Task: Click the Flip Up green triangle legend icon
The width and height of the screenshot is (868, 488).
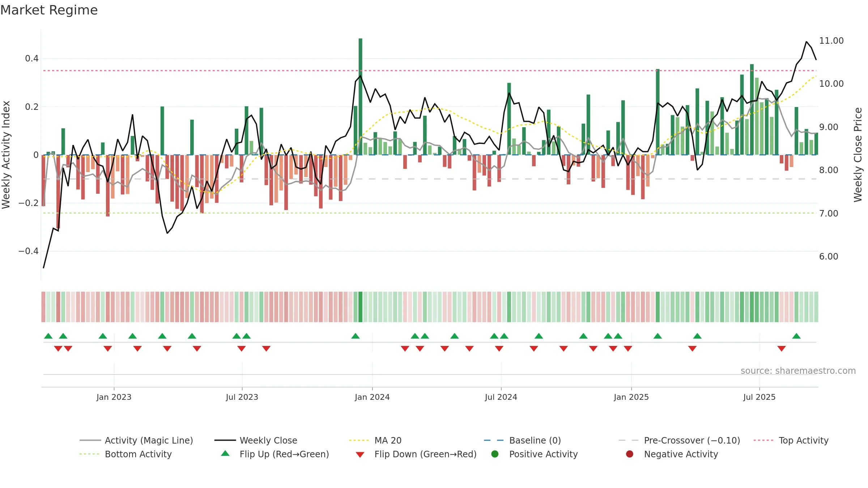Action: pos(225,453)
